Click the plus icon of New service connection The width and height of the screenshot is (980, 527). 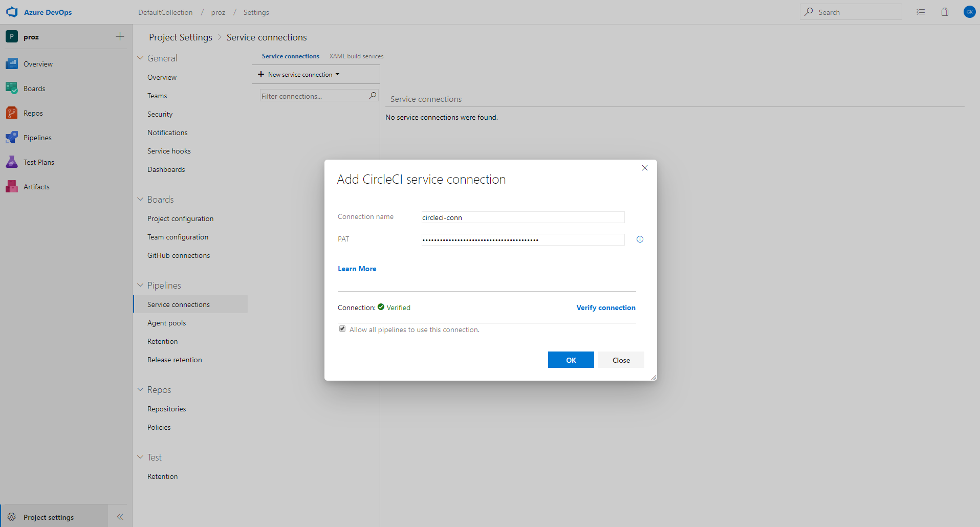261,74
